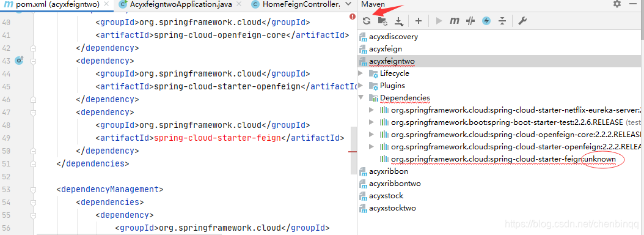Image resolution: width=644 pixels, height=235 pixels.
Task: Expand spring-cloud-starter-netflix-eureka-server dependency
Action: [371, 110]
